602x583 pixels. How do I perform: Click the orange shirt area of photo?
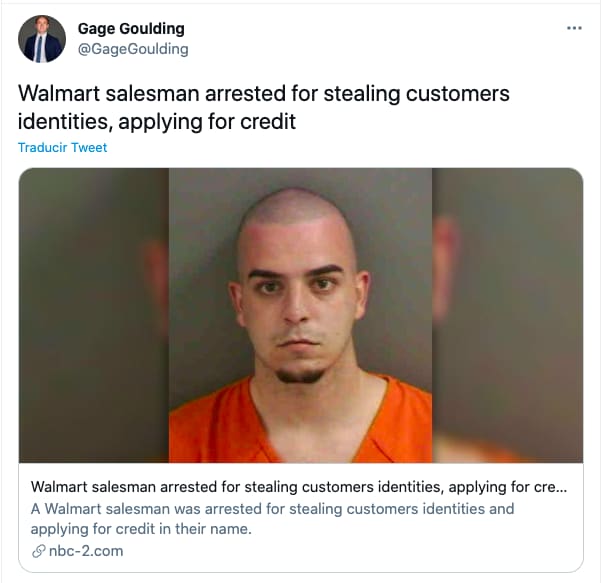point(215,426)
